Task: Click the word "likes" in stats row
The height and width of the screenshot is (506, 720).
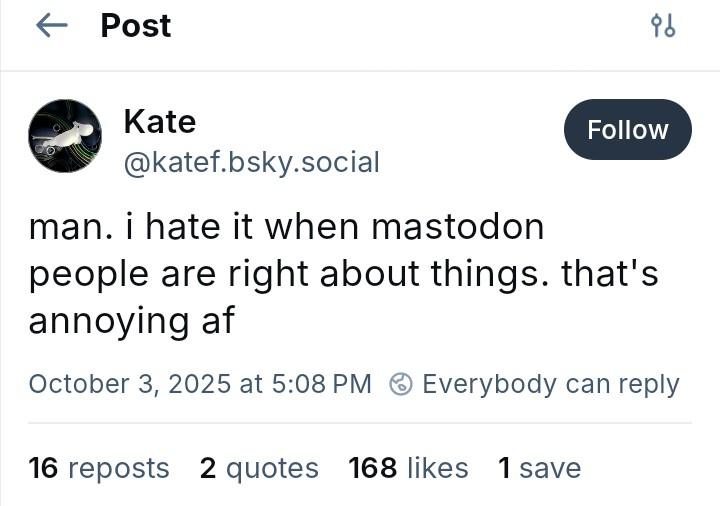Action: pos(437,468)
